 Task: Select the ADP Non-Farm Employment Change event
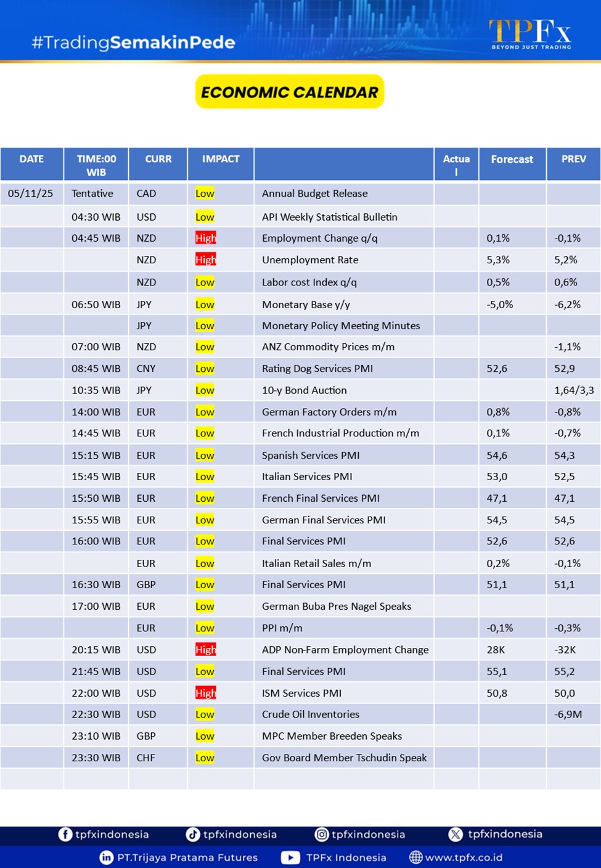point(345,650)
